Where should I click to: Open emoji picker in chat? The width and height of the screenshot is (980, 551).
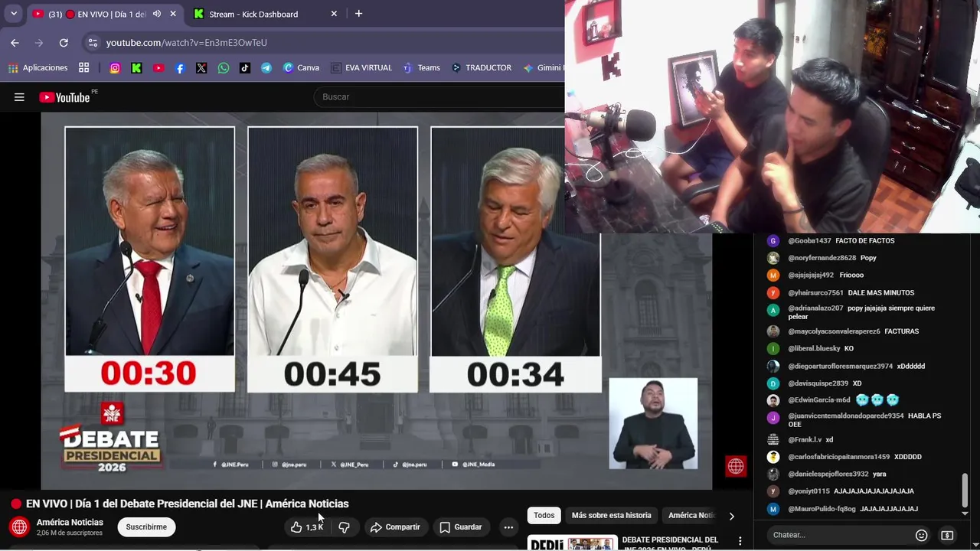tap(922, 535)
